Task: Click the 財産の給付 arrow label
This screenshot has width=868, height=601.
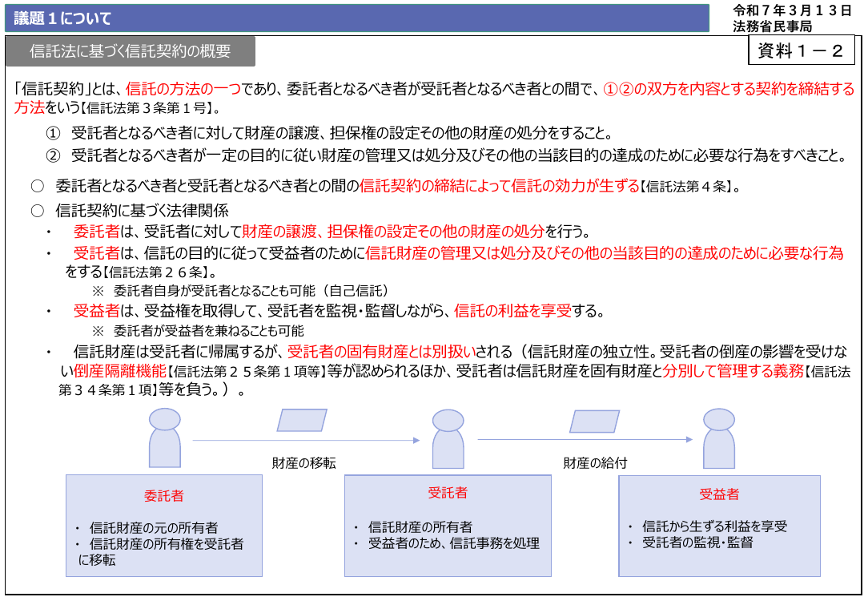Action: click(x=595, y=463)
